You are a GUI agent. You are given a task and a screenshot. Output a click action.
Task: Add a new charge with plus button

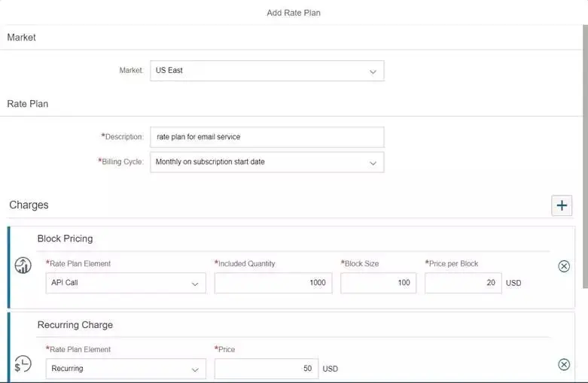coord(562,205)
